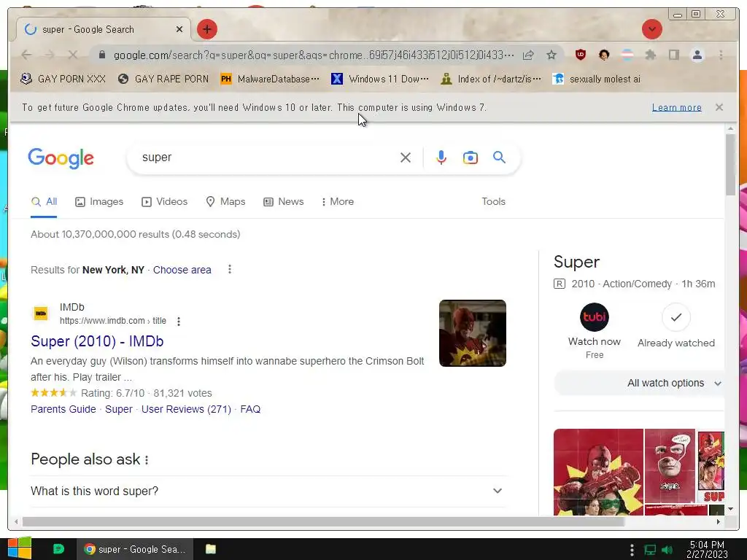
Task: Mark the movie as Already watched
Action: 676,326
